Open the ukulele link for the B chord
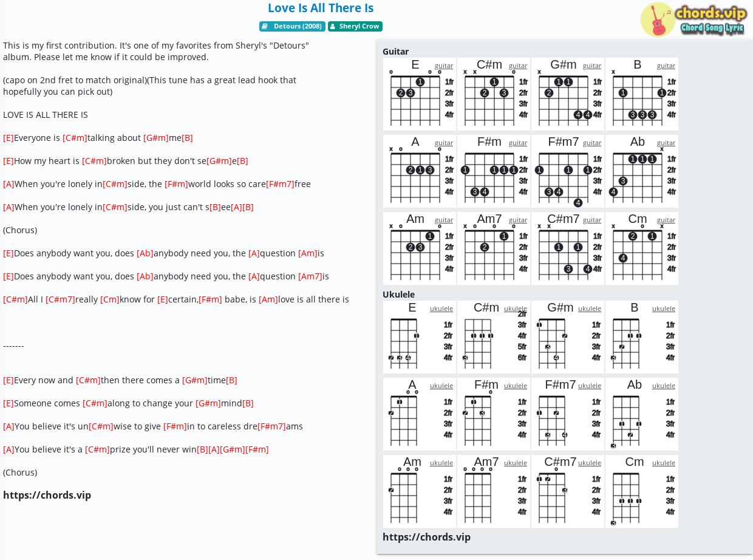753x560 pixels. 664,309
